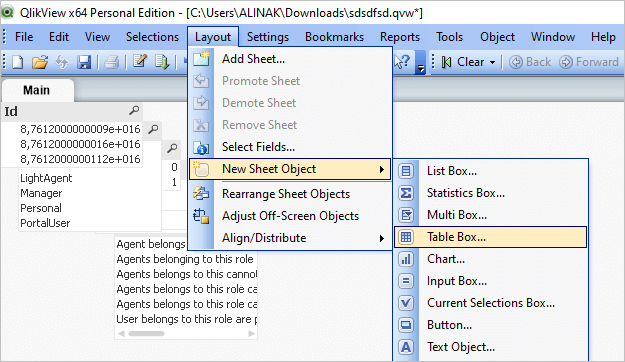
Task: Choose Chart... from submenu
Action: tap(490, 259)
